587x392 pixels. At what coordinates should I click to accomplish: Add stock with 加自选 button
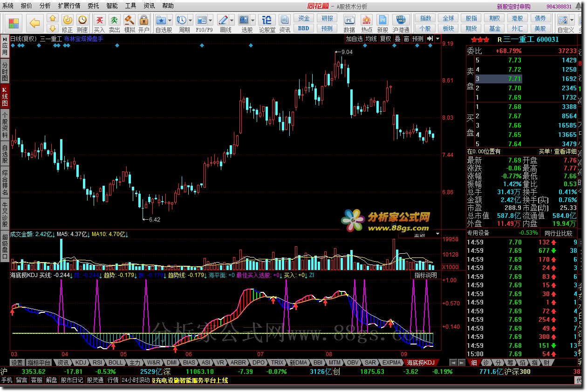click(354, 39)
